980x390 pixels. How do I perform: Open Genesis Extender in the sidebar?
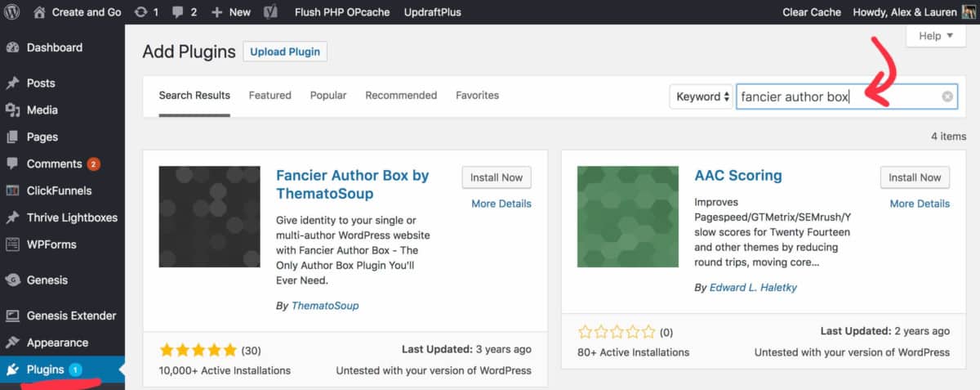tap(71, 316)
